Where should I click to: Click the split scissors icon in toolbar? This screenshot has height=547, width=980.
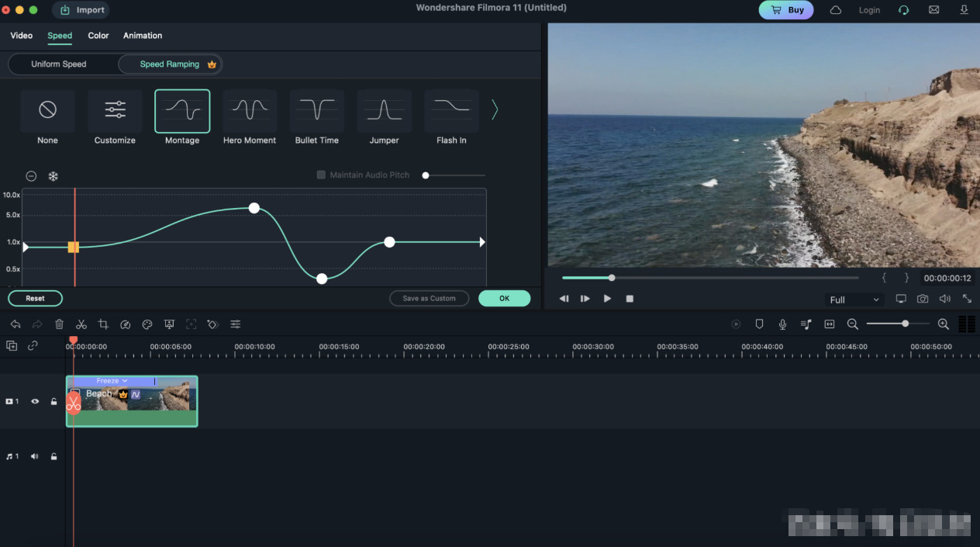coord(81,324)
